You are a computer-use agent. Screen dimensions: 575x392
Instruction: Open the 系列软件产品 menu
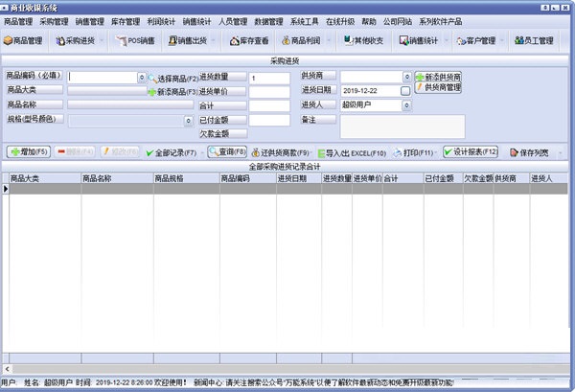[441, 22]
